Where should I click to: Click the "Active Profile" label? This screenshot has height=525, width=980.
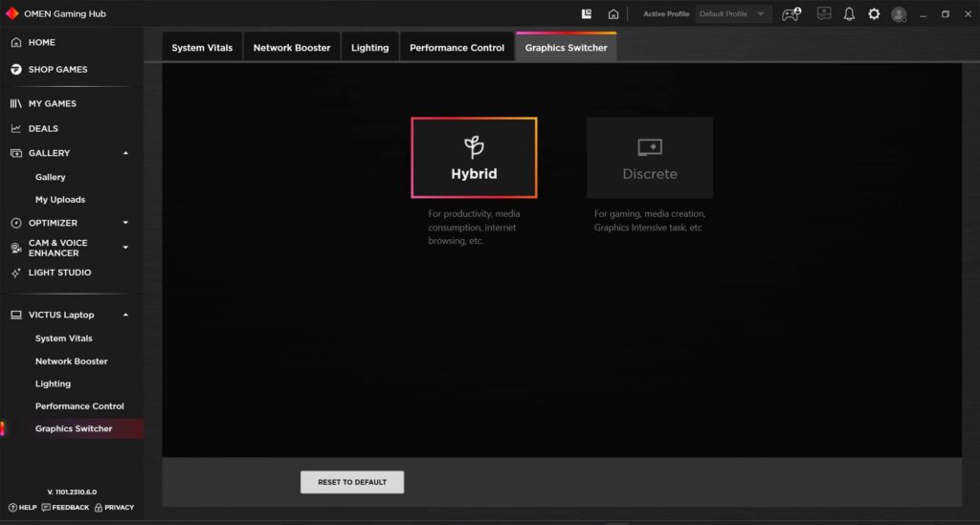666,13
